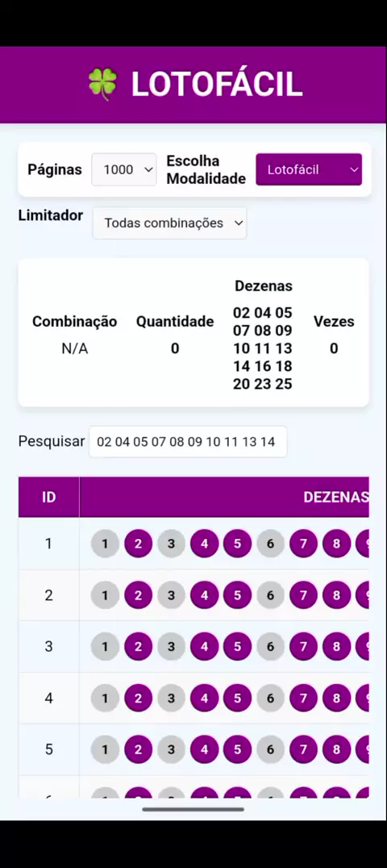Click purple ball 4 in row ID 2
Image resolution: width=387 pixels, height=868 pixels.
[204, 595]
